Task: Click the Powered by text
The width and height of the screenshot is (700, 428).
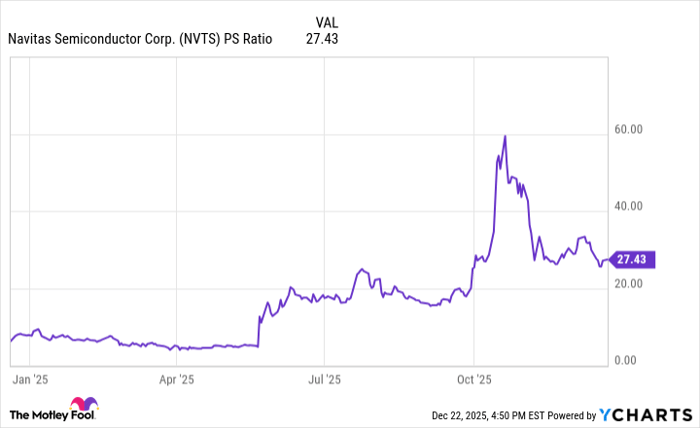Action: pos(572,416)
